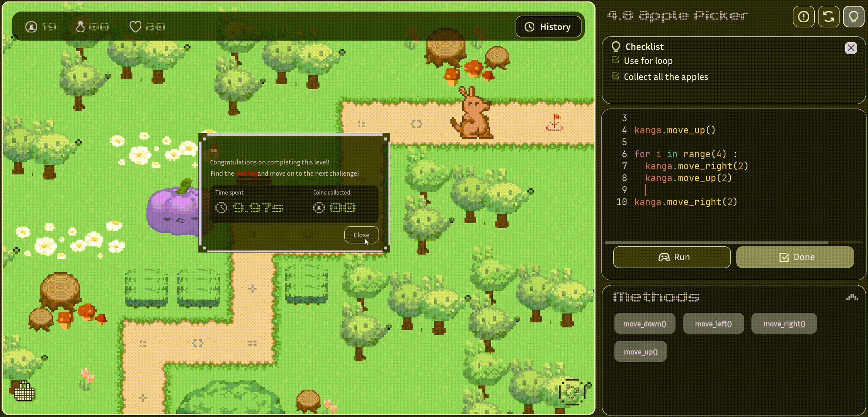
Task: Click the 'red flag' highlighted text
Action: pos(247,173)
